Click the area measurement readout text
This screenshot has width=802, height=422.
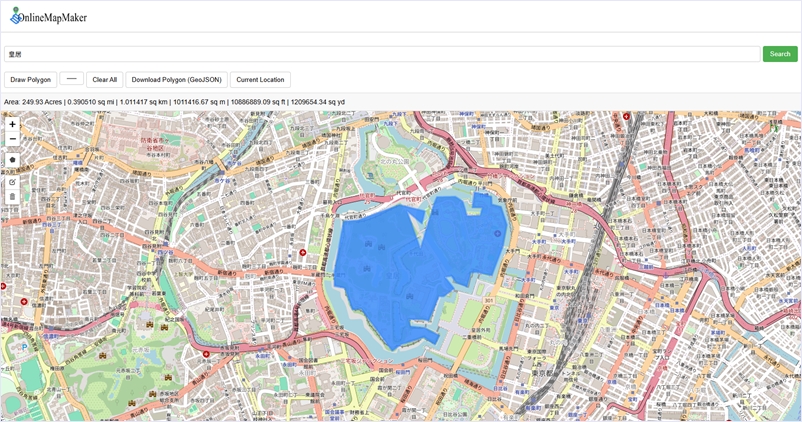point(174,102)
